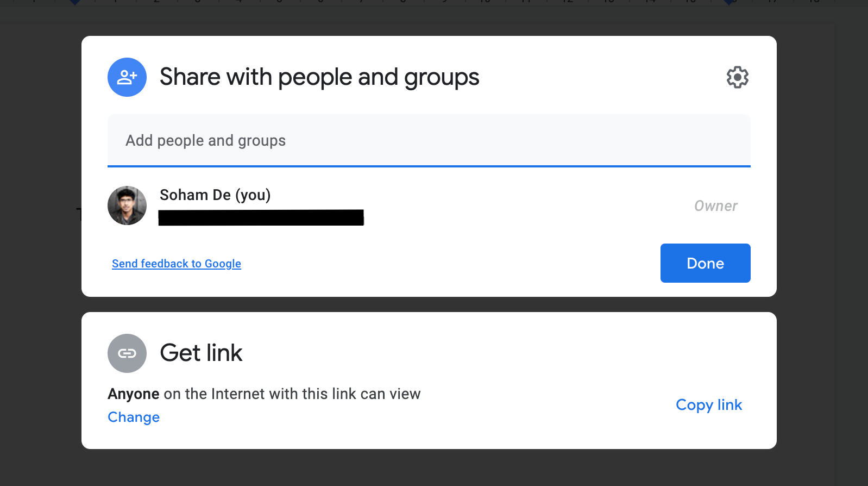Click Send feedback to Google

point(176,263)
